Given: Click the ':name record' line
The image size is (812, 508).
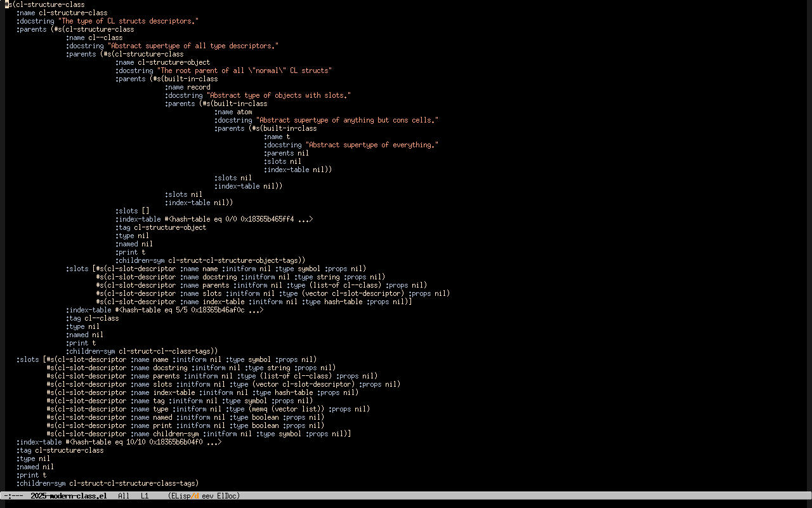Looking at the screenshot, I should pyautogui.click(x=188, y=87).
